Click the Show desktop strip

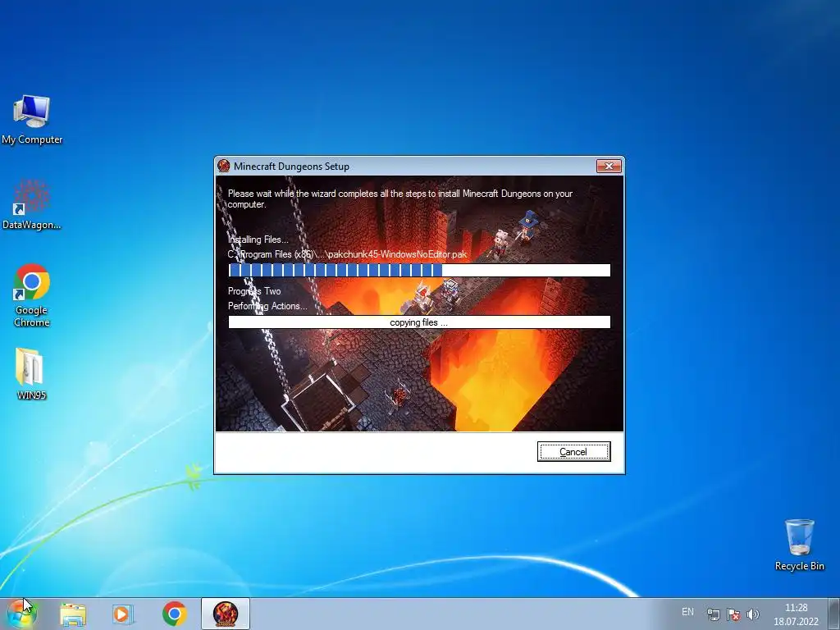(834, 614)
